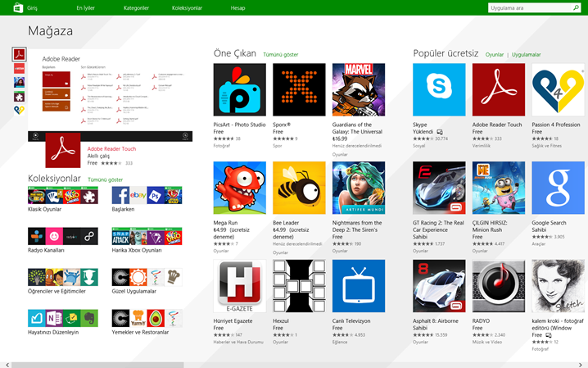Open the Sporx app tile

coord(299,89)
